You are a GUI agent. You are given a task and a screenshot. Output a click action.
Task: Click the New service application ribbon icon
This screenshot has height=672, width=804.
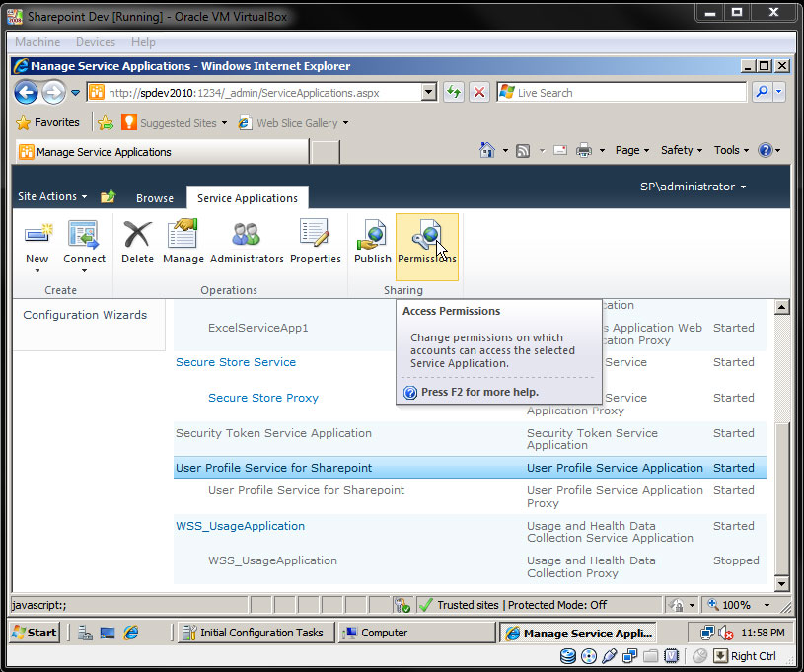point(37,235)
